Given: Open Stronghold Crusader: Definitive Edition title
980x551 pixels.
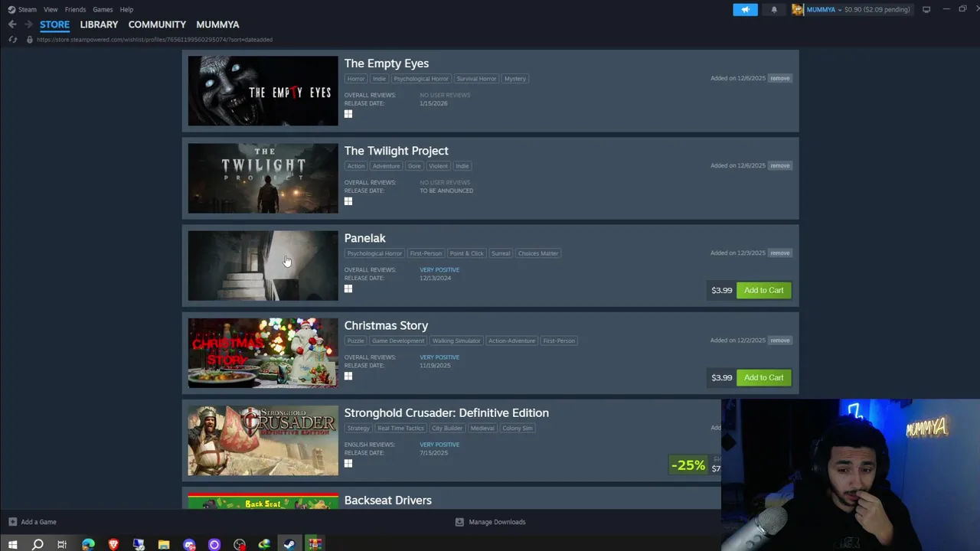Looking at the screenshot, I should point(446,412).
